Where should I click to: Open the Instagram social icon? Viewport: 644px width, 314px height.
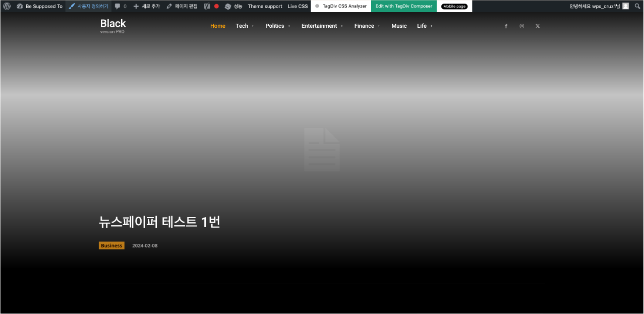click(521, 26)
